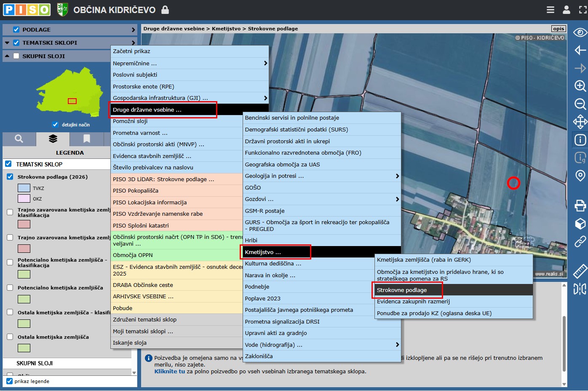Expand the Nepremičnine submenu

pyautogui.click(x=265, y=63)
